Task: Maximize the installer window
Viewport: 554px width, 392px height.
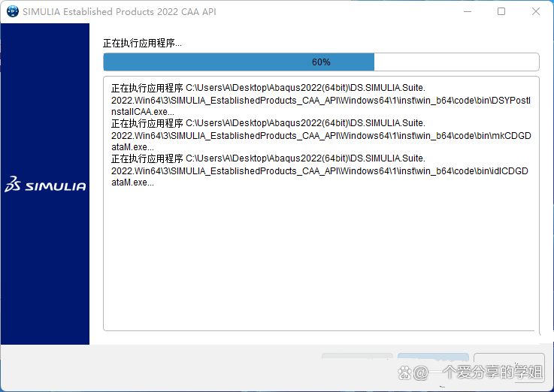Action: tap(501, 12)
